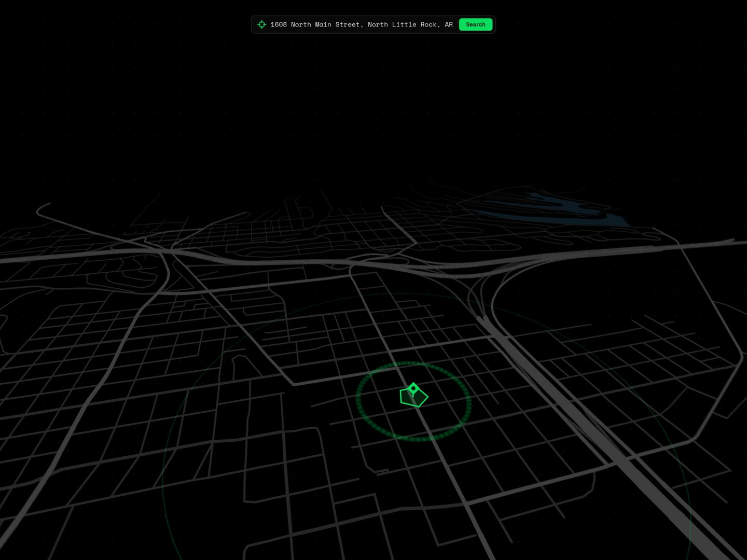The image size is (747, 560).
Task: Click the crosshair locate icon in search bar
Action: pos(262,24)
